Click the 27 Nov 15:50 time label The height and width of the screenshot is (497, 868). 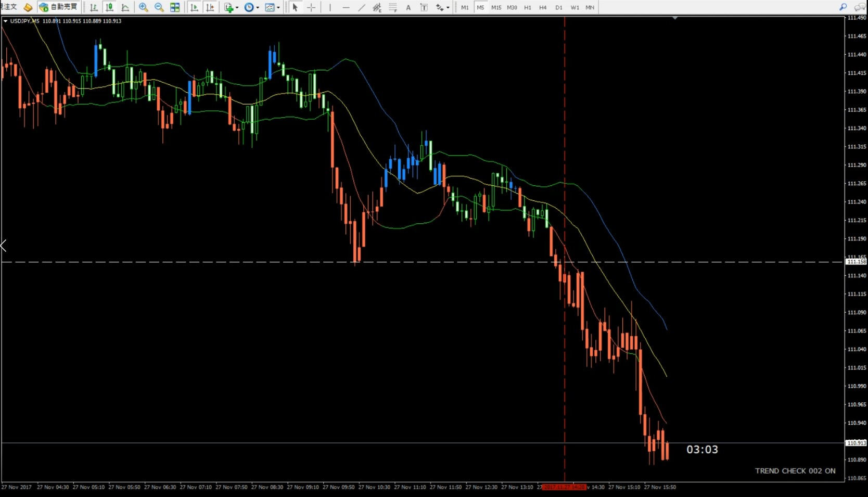(660, 487)
